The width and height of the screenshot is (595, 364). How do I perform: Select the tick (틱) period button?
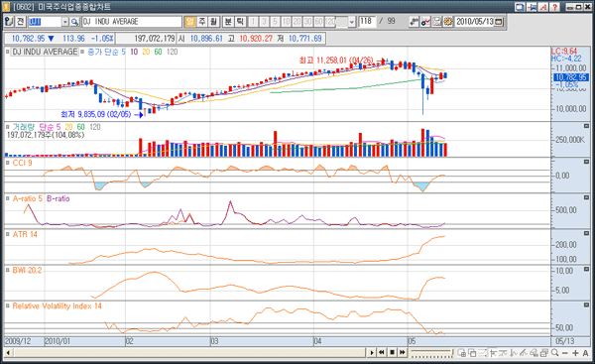pos(240,22)
